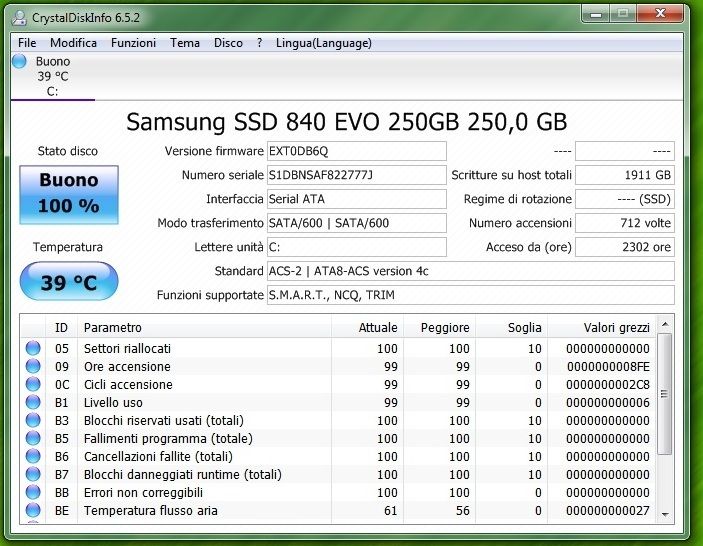Image resolution: width=703 pixels, height=546 pixels.
Task: Click the Funzioni supportate field
Action: click(x=471, y=295)
